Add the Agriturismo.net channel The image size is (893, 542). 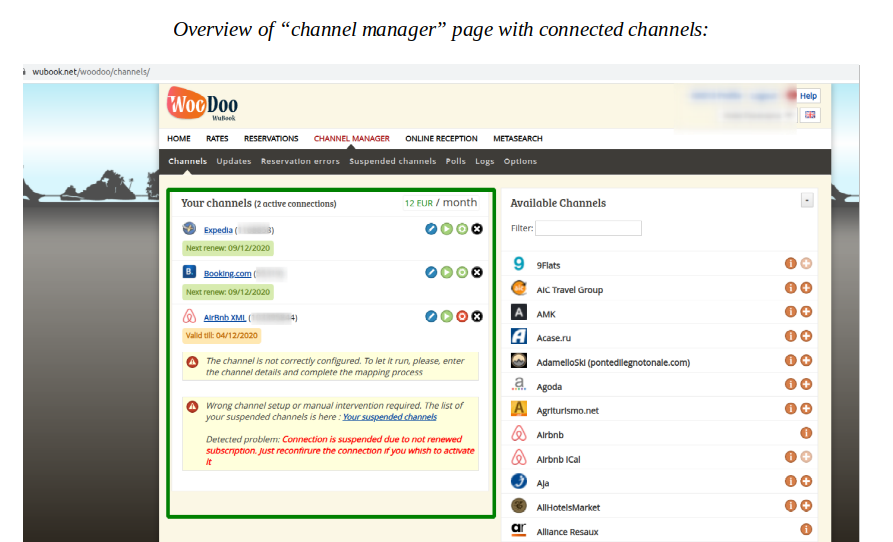(806, 409)
